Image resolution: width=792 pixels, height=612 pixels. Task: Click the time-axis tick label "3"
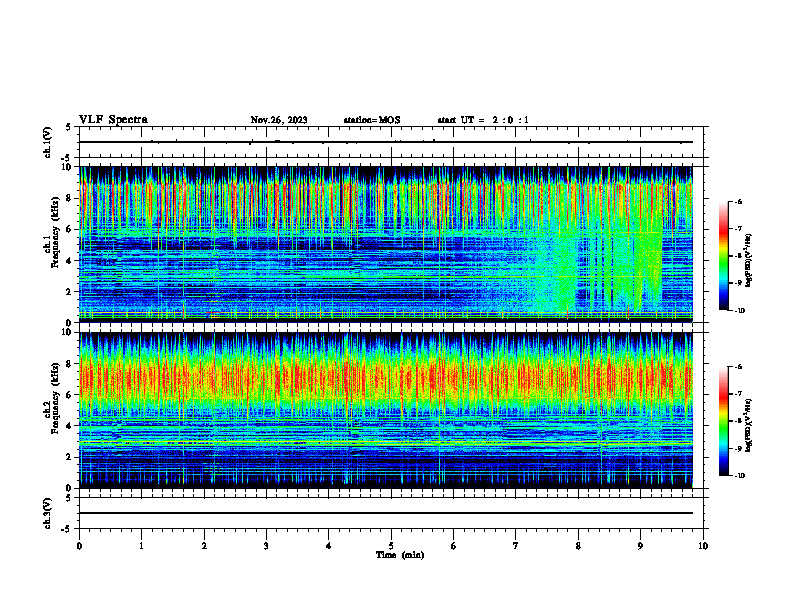point(266,546)
